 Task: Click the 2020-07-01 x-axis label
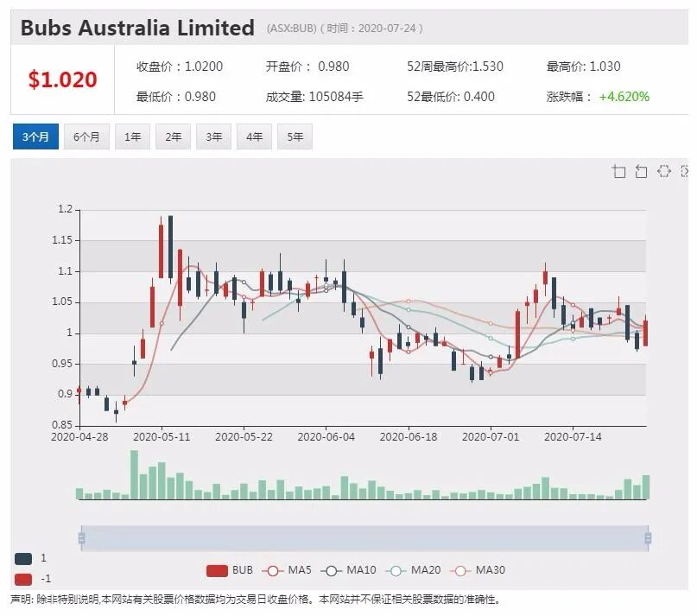point(491,437)
